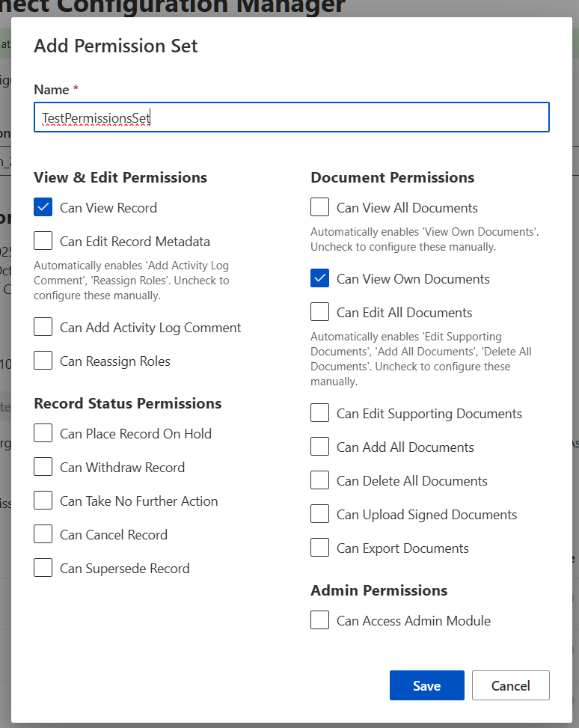Screen dimensions: 579x728
Task: Click the Name input field
Action: pos(292,117)
